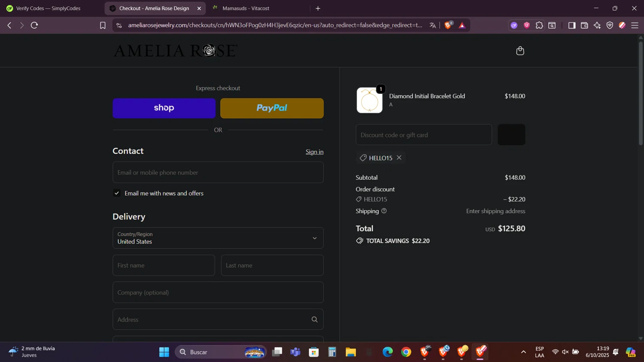The image size is (644, 362).
Task: Click the browser address bar URL
Action: point(275,25)
